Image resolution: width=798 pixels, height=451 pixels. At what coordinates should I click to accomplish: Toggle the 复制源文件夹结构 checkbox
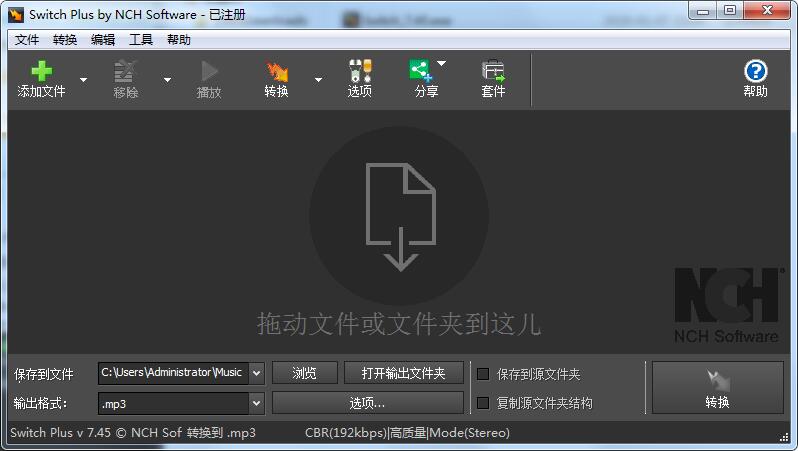pyautogui.click(x=483, y=403)
